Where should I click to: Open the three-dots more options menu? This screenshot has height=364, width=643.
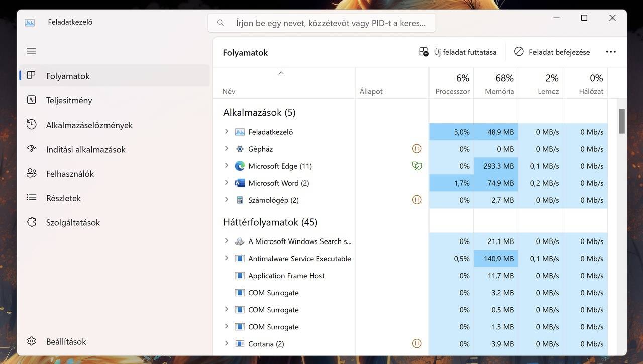coord(611,52)
